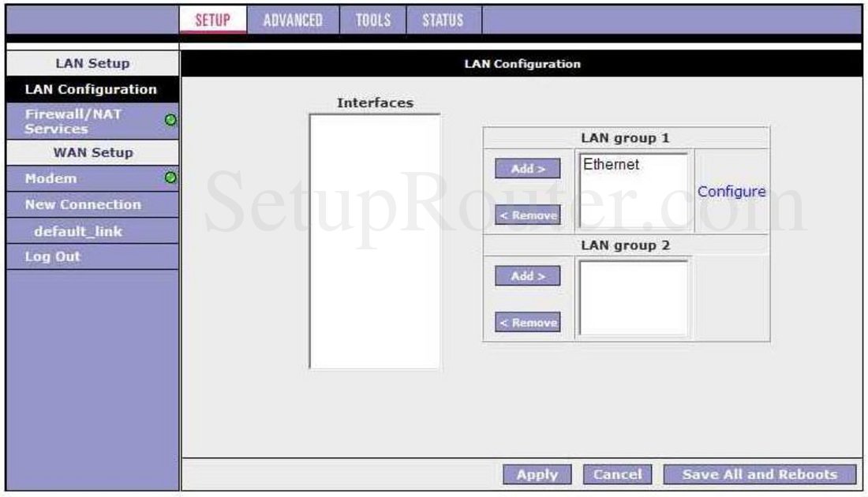The image size is (868, 497).
Task: Select the default_link connection entry
Action: 78,231
